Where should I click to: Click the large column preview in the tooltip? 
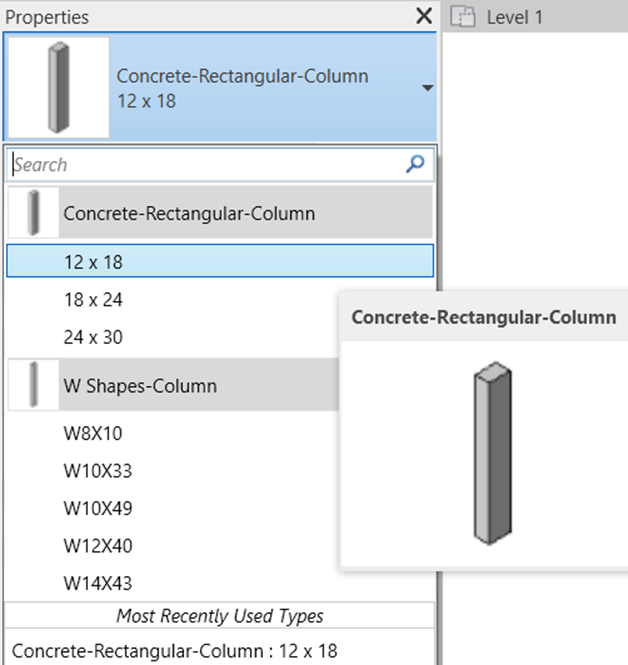[492, 453]
